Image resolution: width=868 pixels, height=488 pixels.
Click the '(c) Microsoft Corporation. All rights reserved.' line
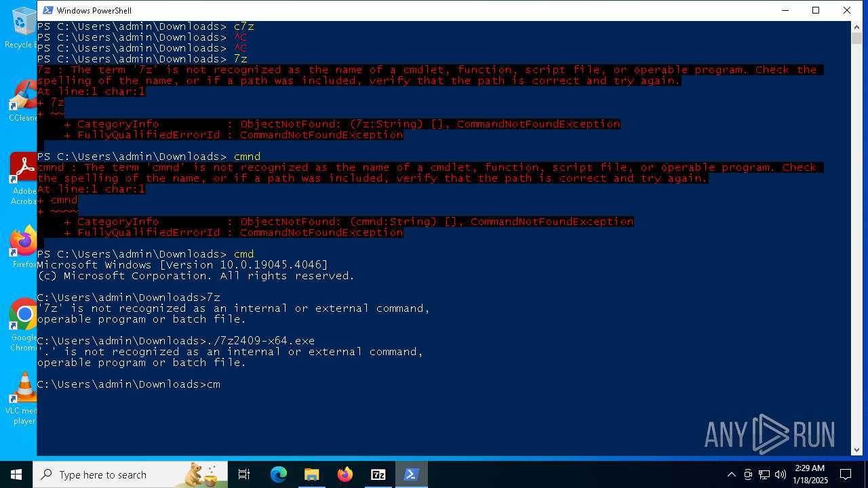click(x=196, y=276)
